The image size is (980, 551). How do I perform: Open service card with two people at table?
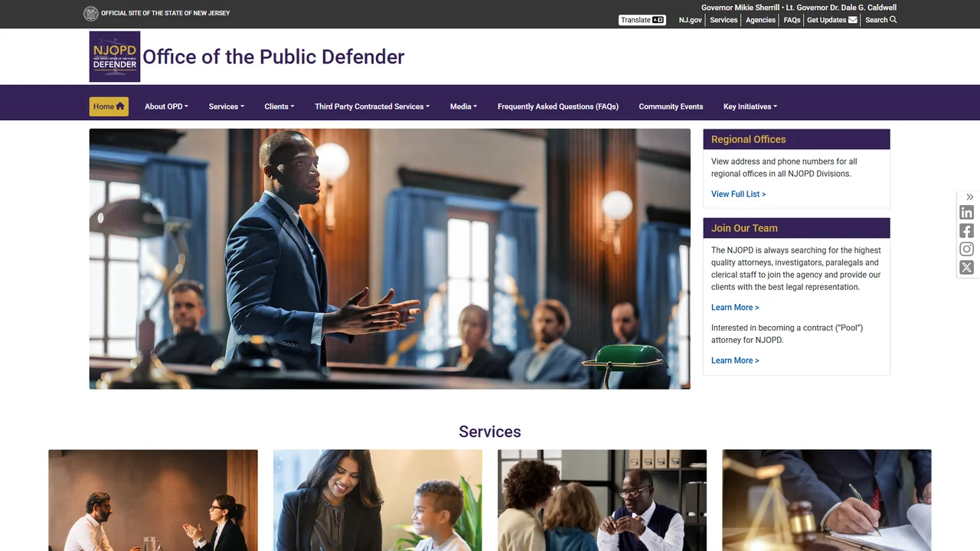point(153,500)
